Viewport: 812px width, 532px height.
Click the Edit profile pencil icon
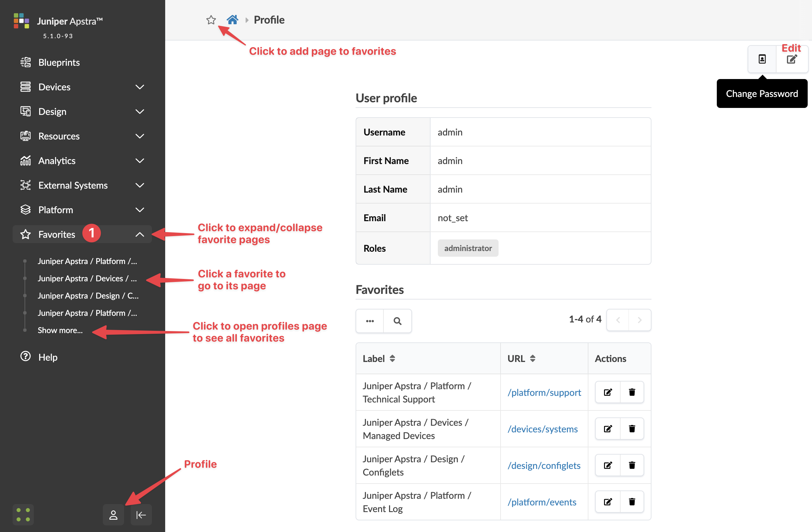[791, 59]
